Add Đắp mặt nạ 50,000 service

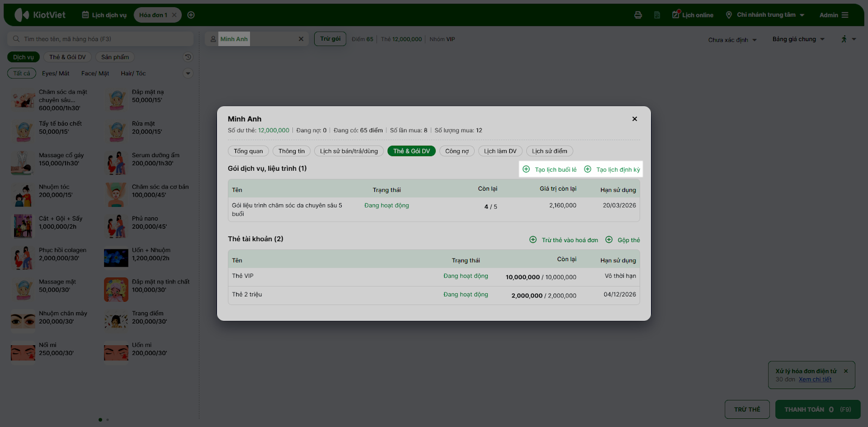click(147, 100)
